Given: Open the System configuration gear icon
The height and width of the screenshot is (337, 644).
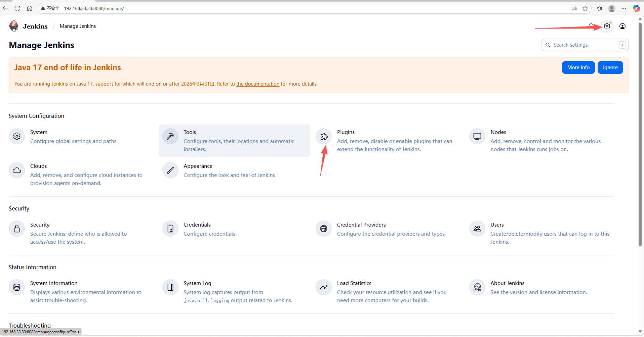Looking at the screenshot, I should 17,136.
